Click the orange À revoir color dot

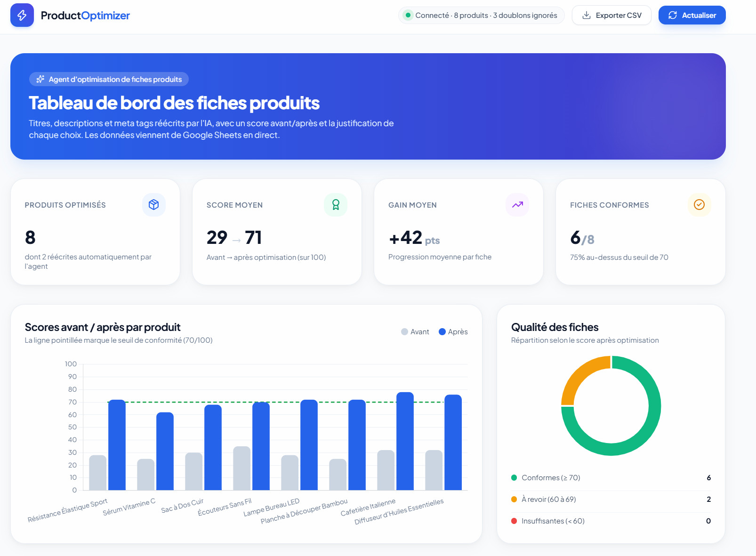514,500
